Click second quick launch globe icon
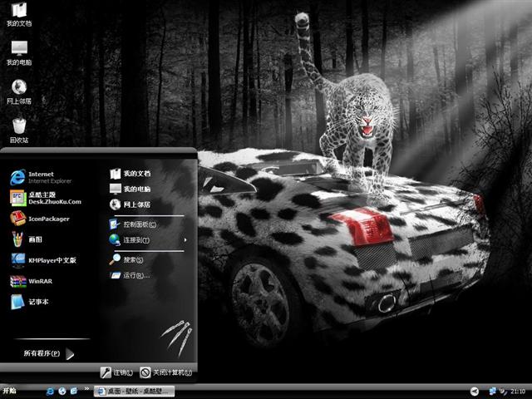The height and width of the screenshot is (399, 532). [62, 392]
